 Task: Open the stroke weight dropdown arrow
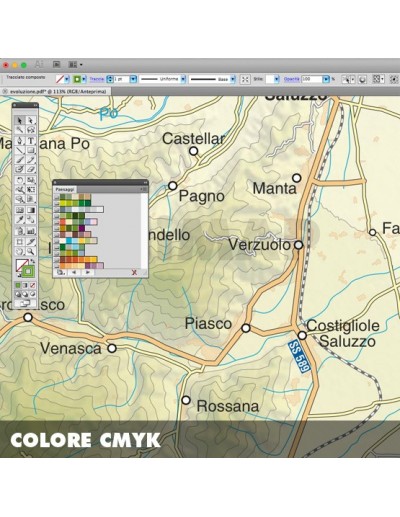click(133, 79)
